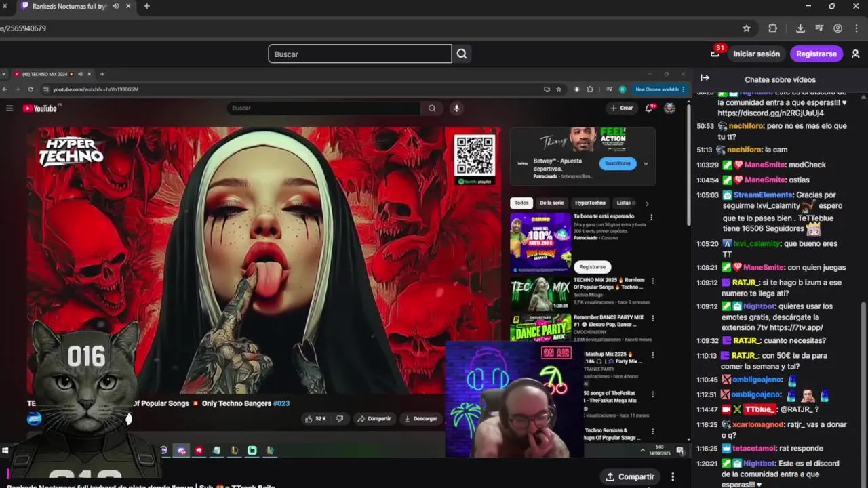Open Twitch notifications inbox with 31 badge
The width and height of the screenshot is (868, 488).
[716, 52]
